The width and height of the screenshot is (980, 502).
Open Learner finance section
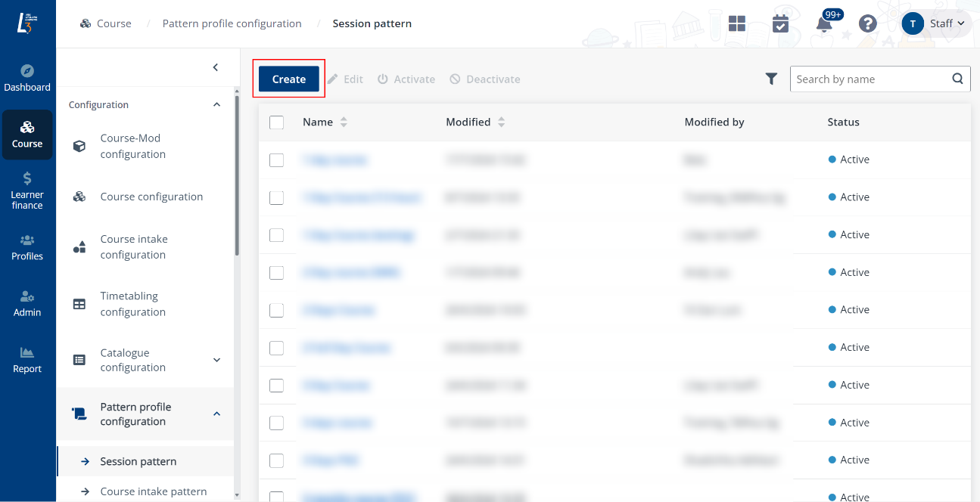[x=27, y=190]
